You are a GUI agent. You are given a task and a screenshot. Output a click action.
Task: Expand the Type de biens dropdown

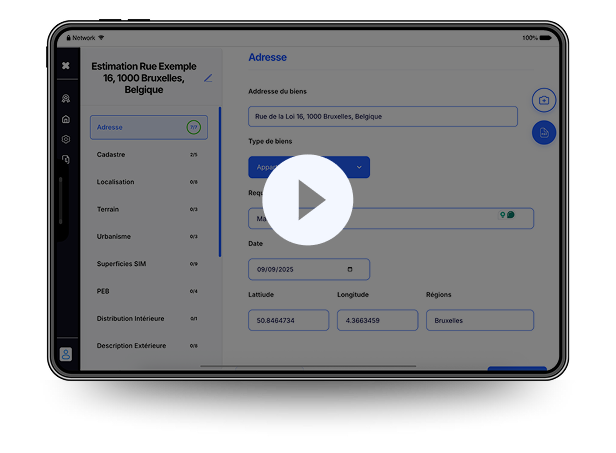[x=359, y=167]
